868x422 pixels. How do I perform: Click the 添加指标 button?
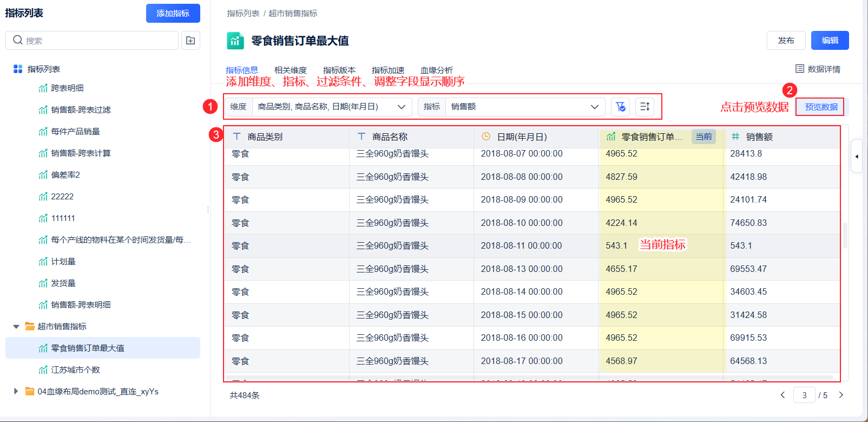[x=173, y=13]
